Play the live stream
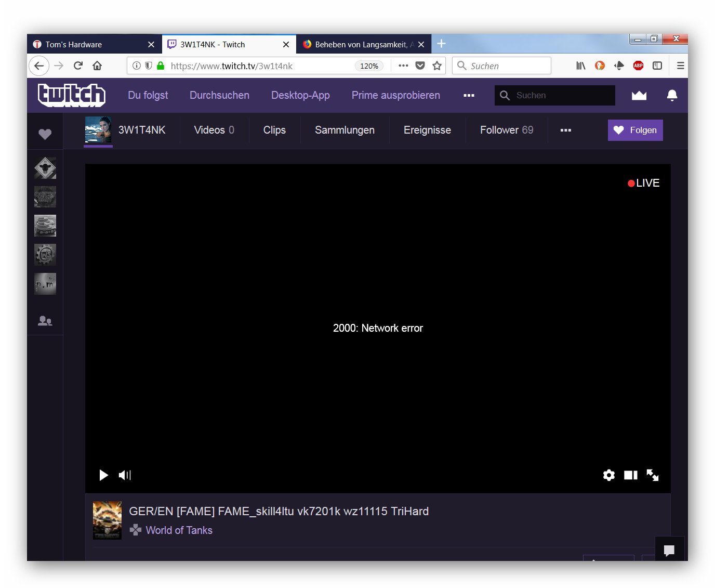Image resolution: width=715 pixels, height=588 pixels. pos(103,475)
